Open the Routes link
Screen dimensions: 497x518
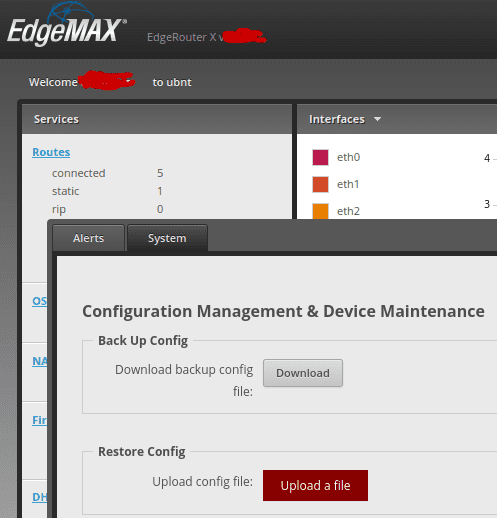(51, 152)
